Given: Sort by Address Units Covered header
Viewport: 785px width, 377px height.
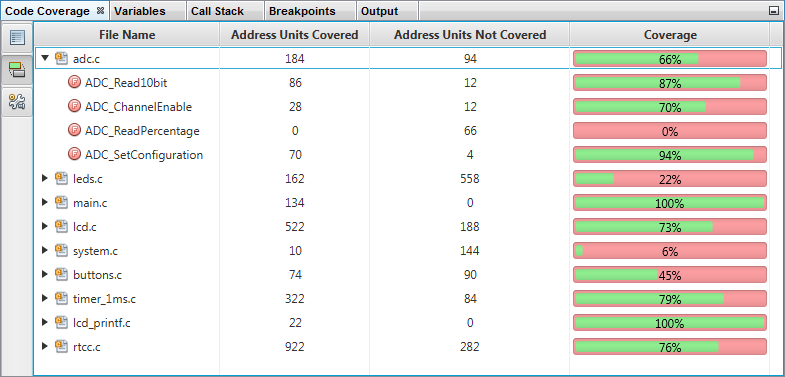Looking at the screenshot, I should click(294, 35).
